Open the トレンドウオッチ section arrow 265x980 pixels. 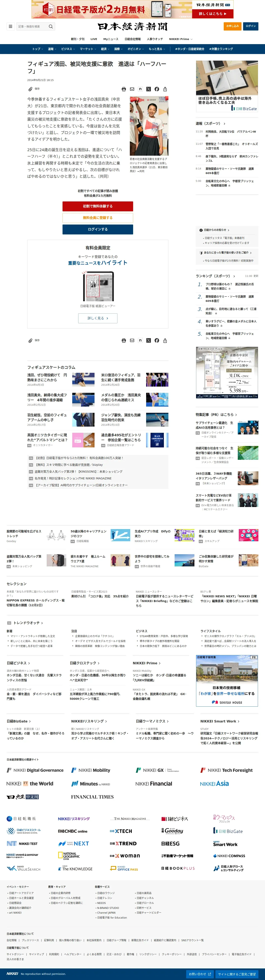(x=42, y=623)
